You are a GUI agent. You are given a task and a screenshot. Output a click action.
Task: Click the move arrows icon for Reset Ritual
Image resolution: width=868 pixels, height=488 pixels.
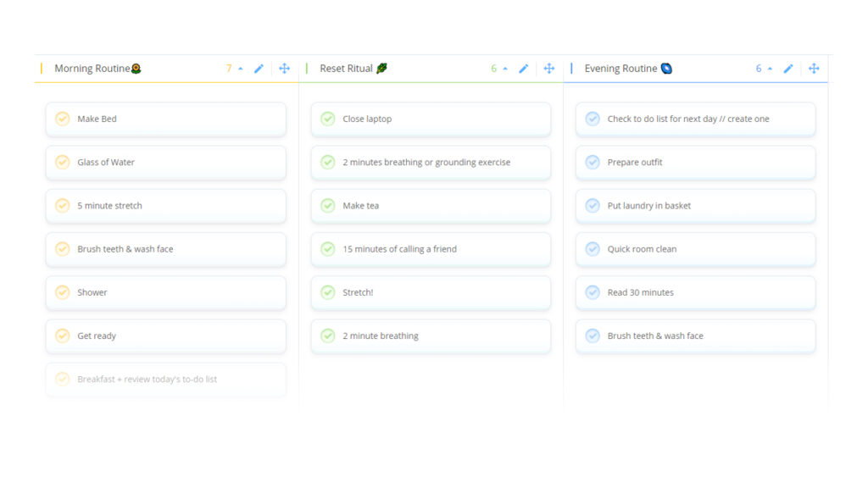point(549,69)
